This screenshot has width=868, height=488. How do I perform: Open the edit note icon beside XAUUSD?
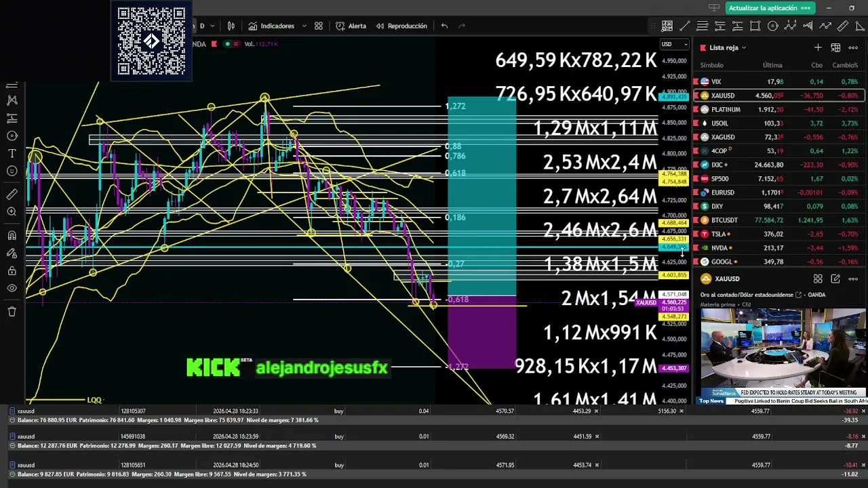(835, 279)
